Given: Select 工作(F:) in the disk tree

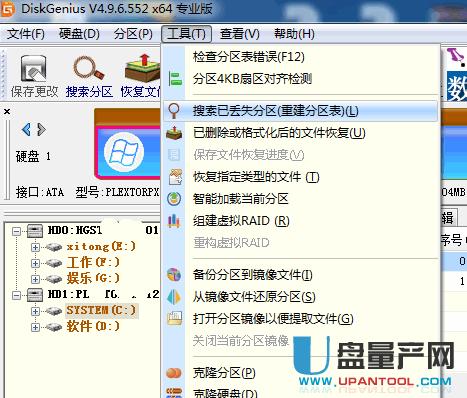Looking at the screenshot, I should [x=93, y=262].
